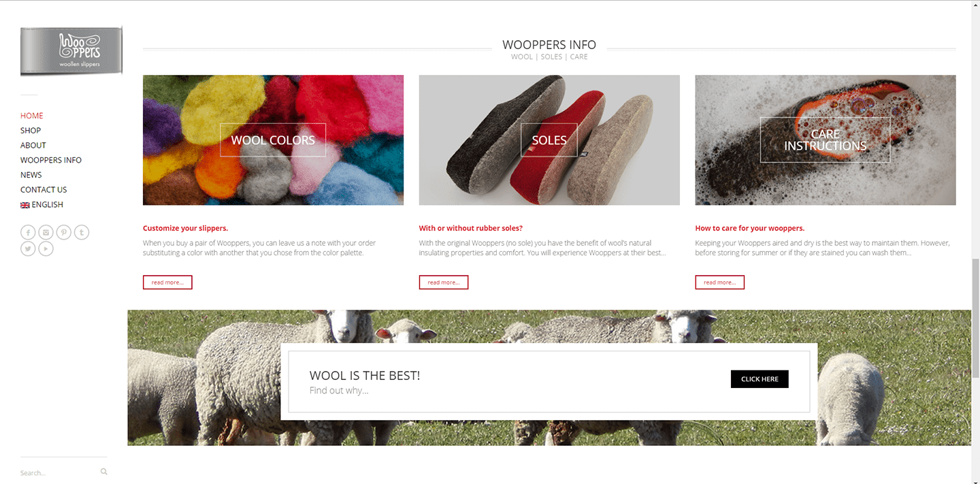
Task: Open the YouTube play icon
Action: (x=46, y=249)
